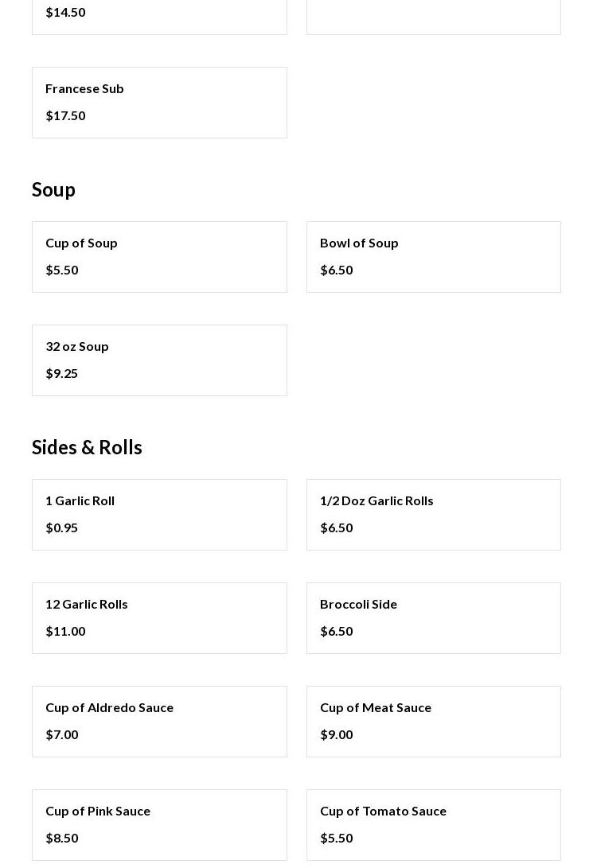Click the Sides & Rolls section heading
This screenshot has height=868, width=593.
(87, 447)
